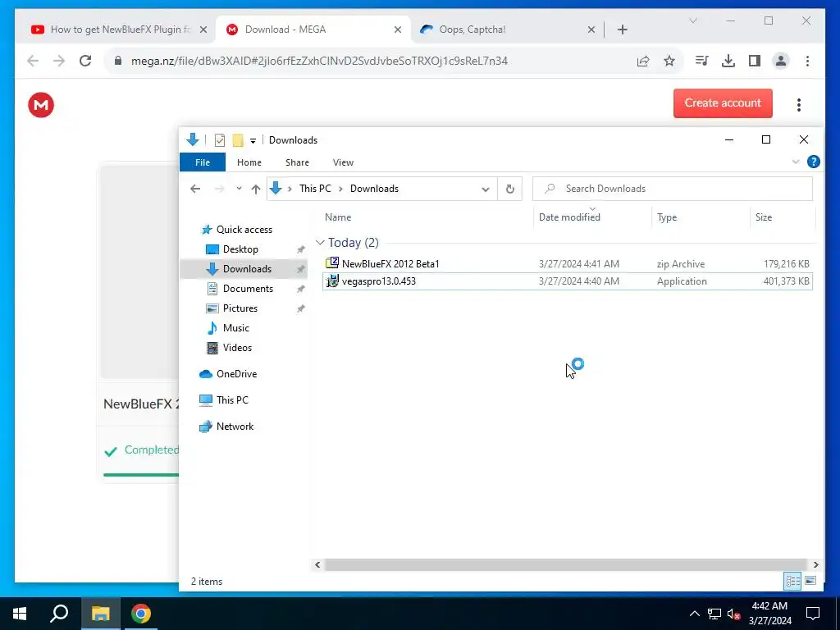Select Desktop in Quick access
The image size is (840, 630).
pyautogui.click(x=240, y=249)
